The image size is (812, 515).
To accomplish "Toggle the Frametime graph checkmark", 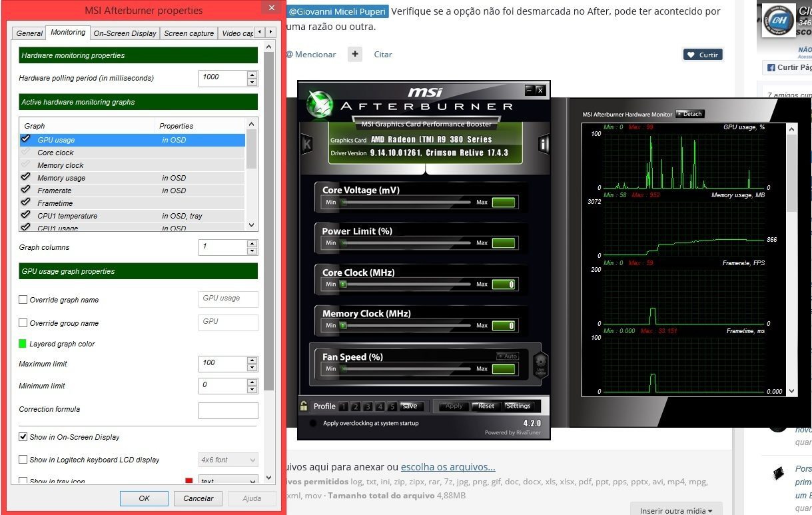I will (26, 203).
